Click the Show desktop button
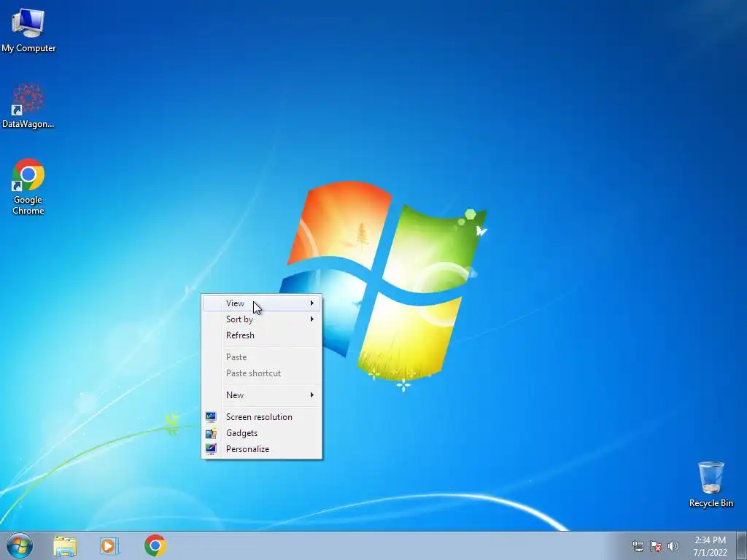 [x=741, y=546]
